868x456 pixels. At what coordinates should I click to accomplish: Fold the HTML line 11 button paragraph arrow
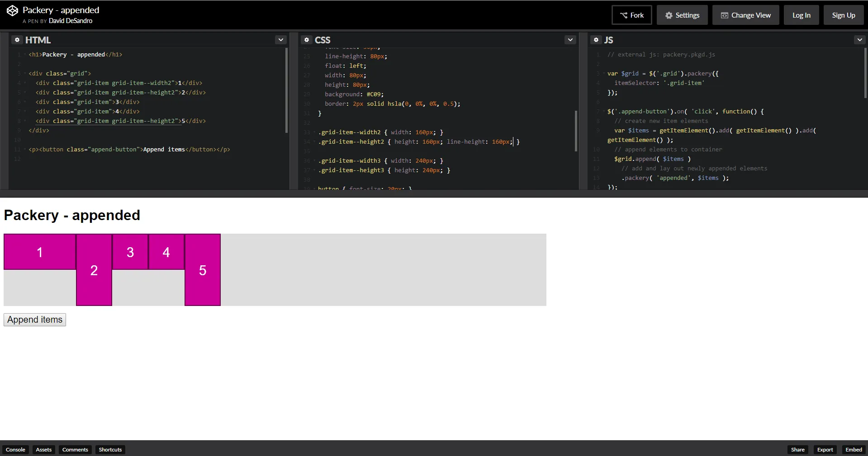point(25,150)
